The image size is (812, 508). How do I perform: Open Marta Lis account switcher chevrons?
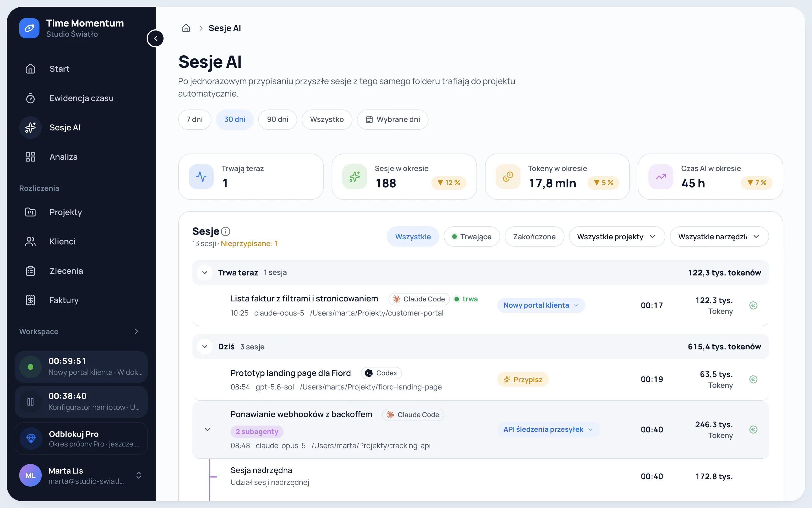(x=139, y=476)
